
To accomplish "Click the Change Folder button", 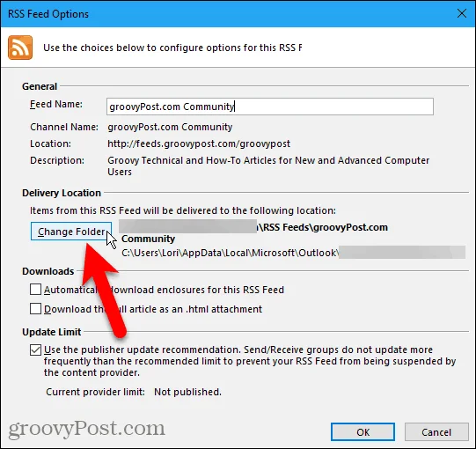I will [71, 232].
